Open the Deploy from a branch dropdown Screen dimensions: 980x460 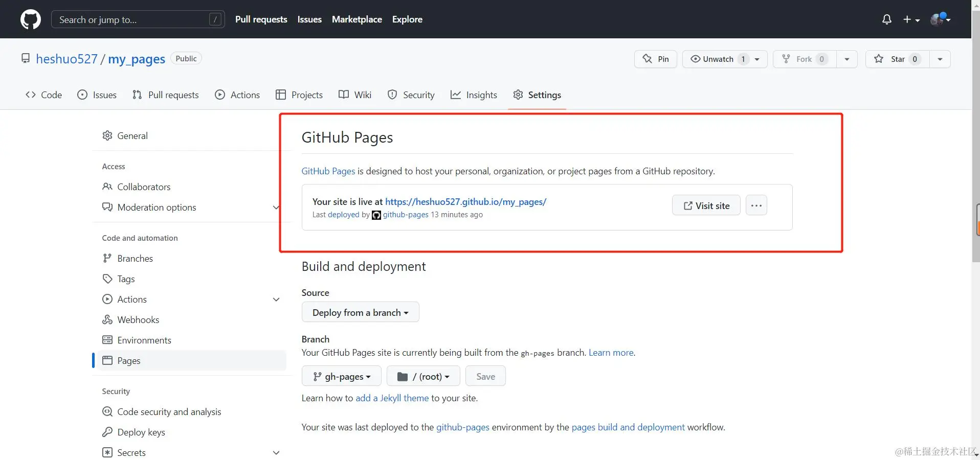360,312
